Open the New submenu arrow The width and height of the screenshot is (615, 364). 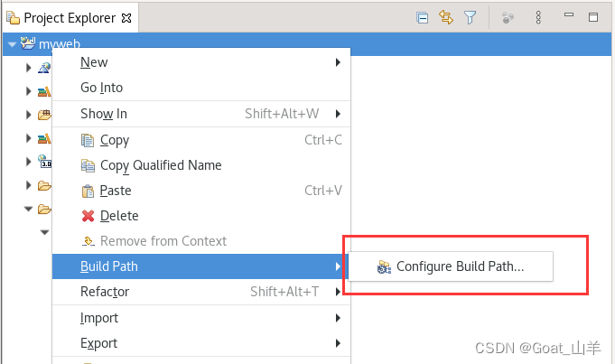(338, 62)
